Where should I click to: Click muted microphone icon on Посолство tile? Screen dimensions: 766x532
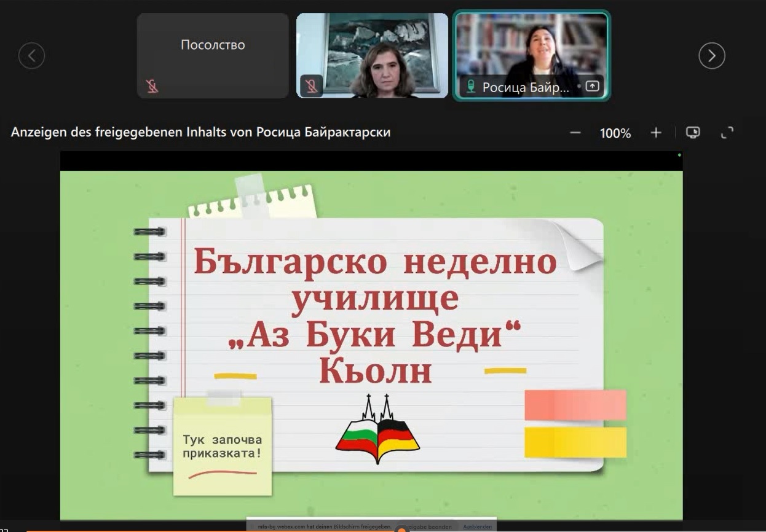(152, 86)
